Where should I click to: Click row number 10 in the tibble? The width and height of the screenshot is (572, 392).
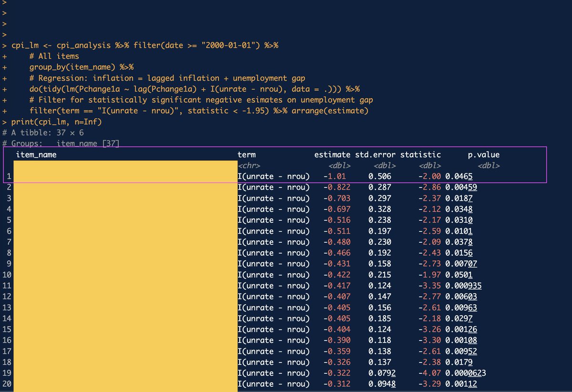7,275
